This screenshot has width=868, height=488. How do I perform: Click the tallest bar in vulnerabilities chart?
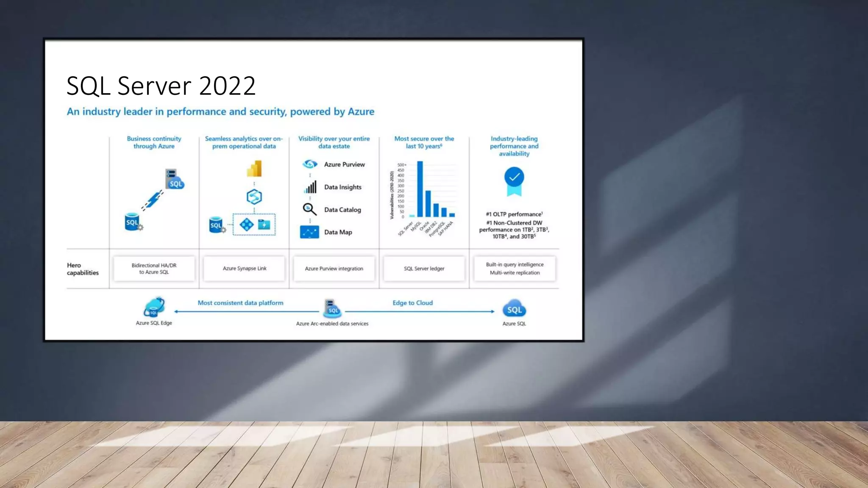420,189
